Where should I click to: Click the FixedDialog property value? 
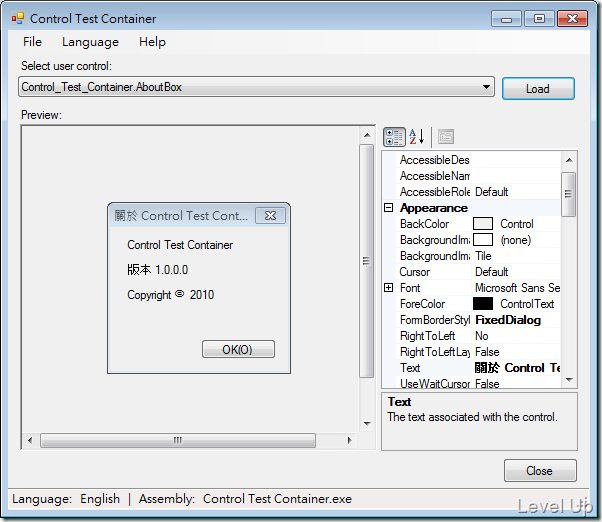point(508,320)
